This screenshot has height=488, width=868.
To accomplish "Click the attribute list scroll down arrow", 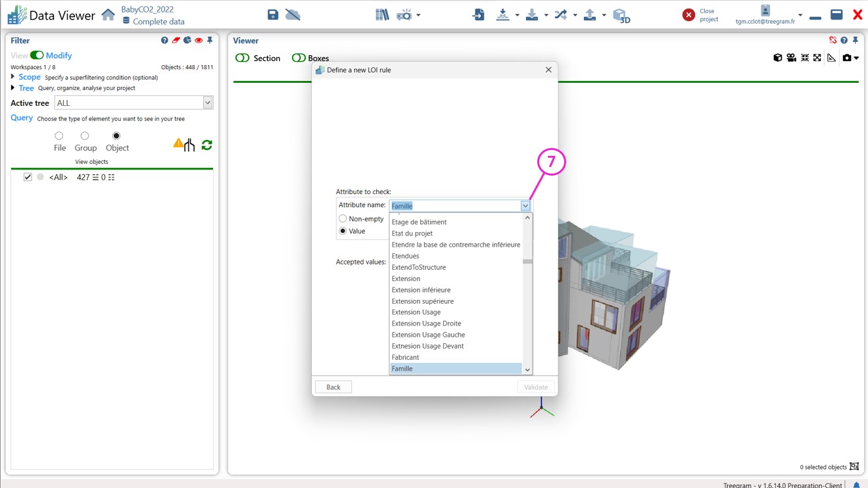I will tap(527, 370).
